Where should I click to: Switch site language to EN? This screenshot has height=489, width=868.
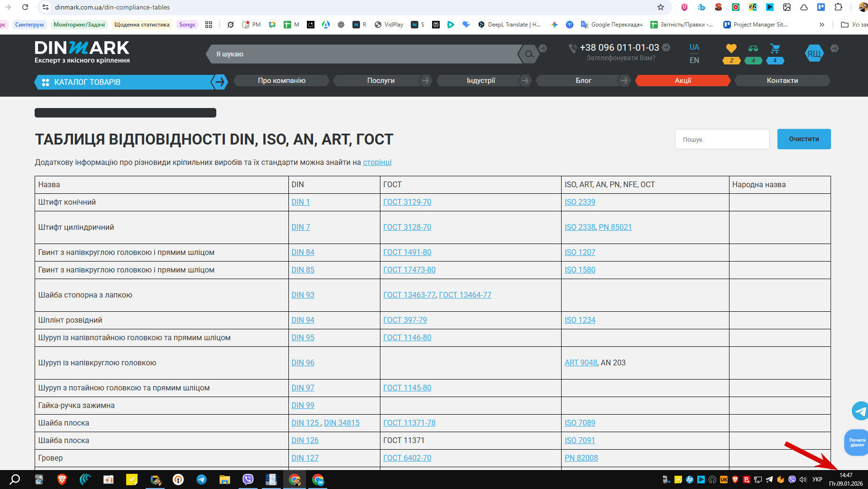(694, 60)
